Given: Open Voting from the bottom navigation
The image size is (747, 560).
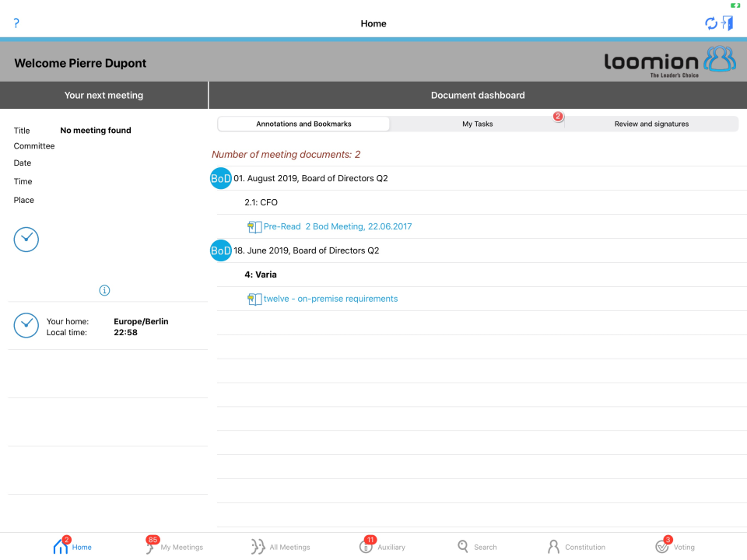Looking at the screenshot, I should tap(675, 546).
